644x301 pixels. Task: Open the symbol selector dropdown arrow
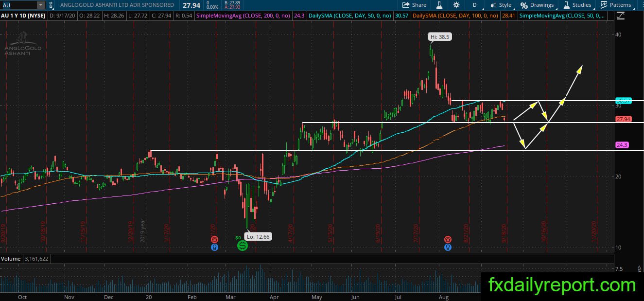[41, 5]
